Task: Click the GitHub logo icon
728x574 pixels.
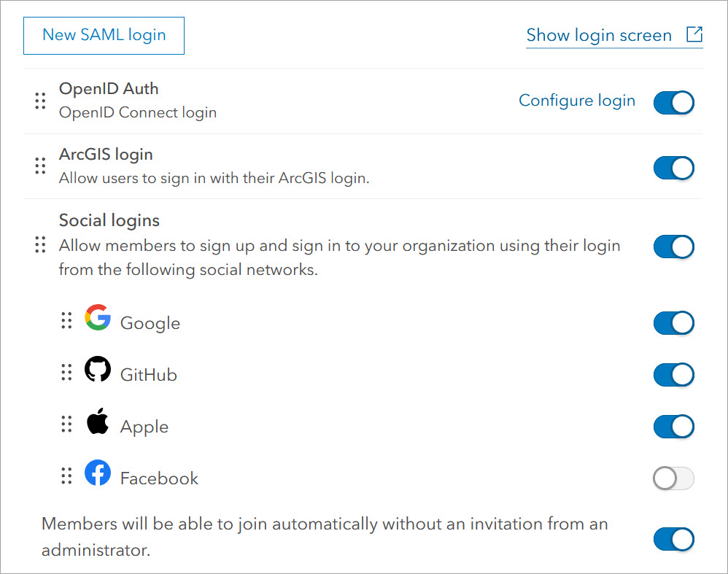Action: tap(98, 370)
